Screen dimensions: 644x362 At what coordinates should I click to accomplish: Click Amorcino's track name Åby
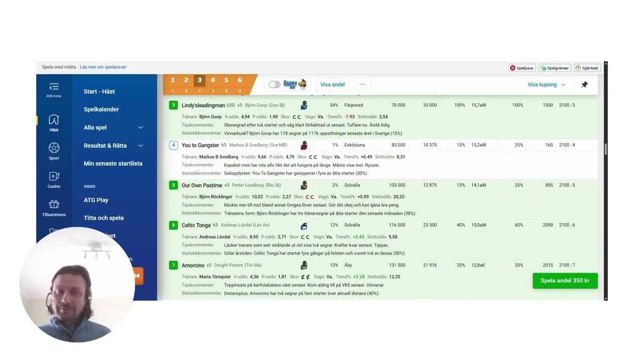pyautogui.click(x=348, y=265)
